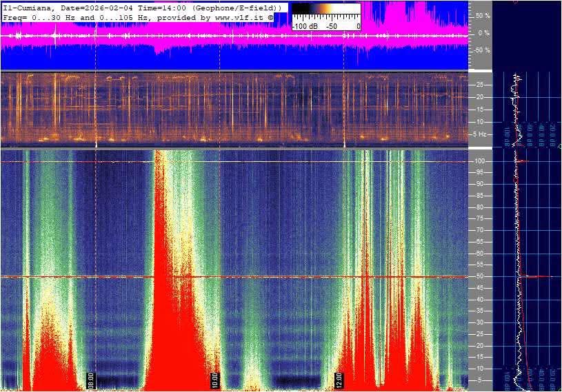Click the 12:00 time marker label
This screenshot has height=392, width=562.
tap(339, 380)
